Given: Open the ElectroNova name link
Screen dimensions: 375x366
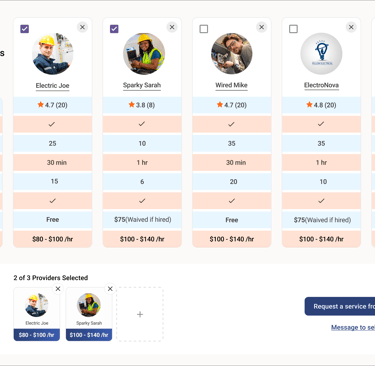Looking at the screenshot, I should coord(321,85).
